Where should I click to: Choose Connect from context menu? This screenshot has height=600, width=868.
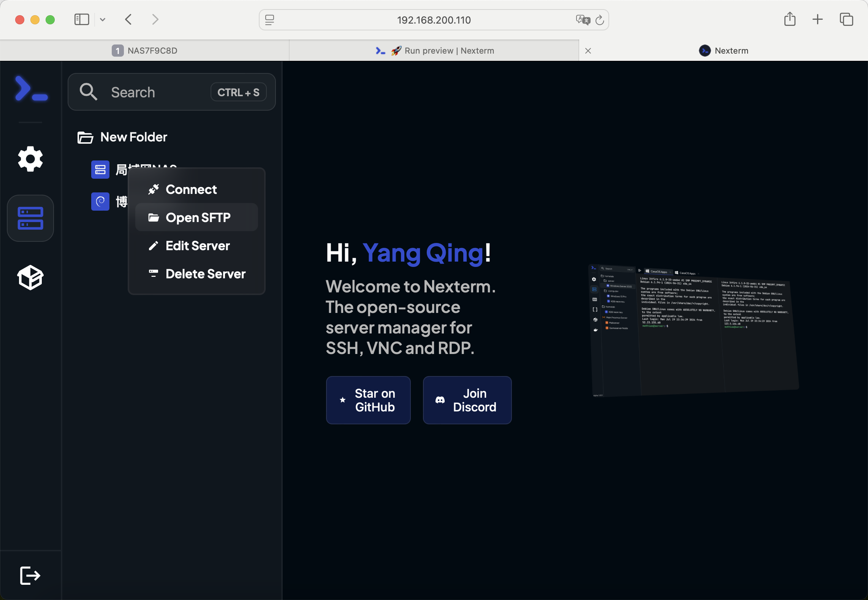pyautogui.click(x=191, y=189)
